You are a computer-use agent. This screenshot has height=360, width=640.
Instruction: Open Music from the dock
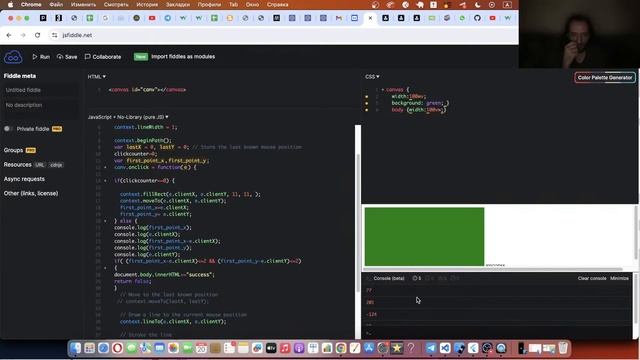[x=285, y=348]
